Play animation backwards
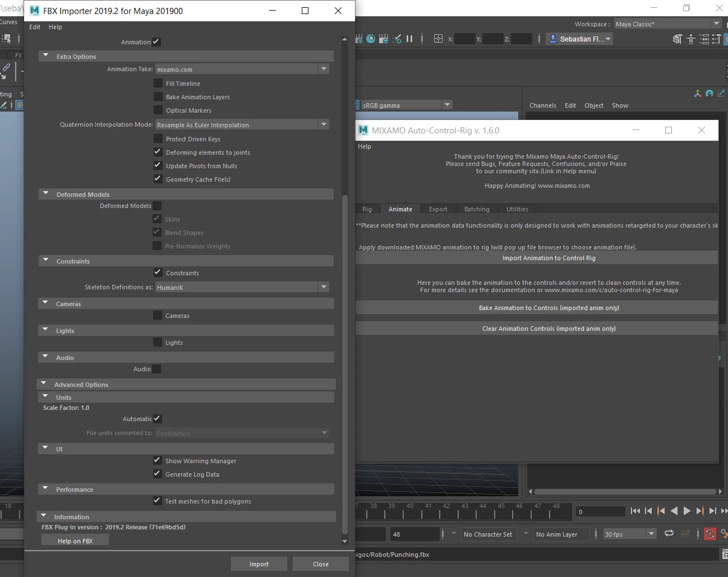Screen dimensions: 728x577 [674, 511]
